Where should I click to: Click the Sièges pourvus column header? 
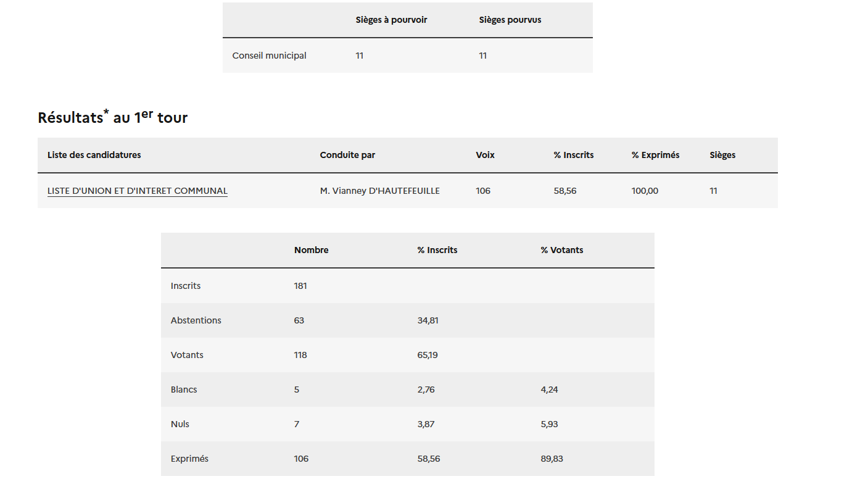point(510,20)
